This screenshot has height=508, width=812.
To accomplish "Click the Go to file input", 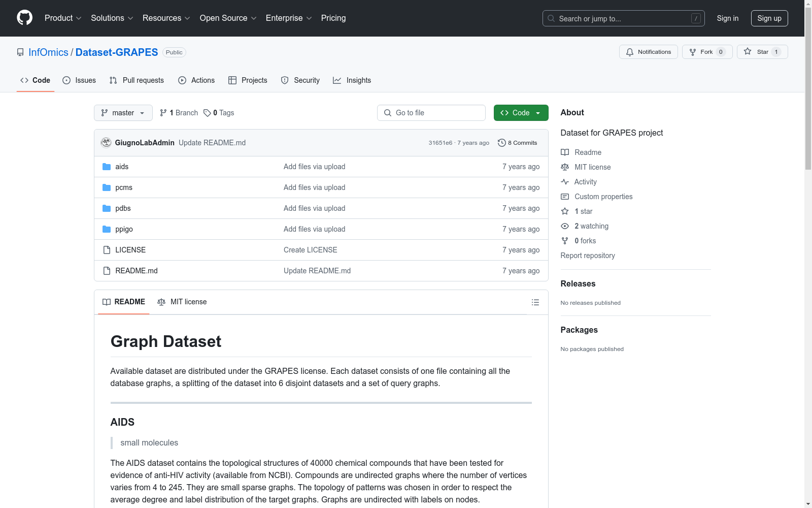I will click(x=431, y=113).
